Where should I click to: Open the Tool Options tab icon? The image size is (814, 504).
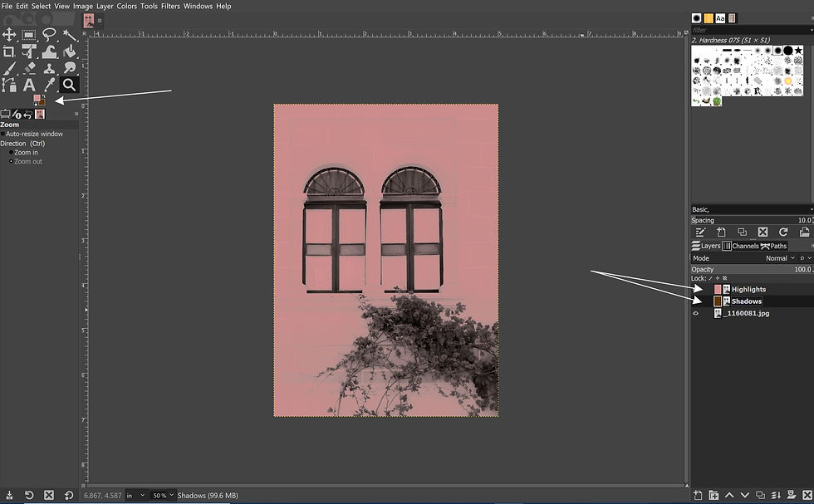(5, 115)
